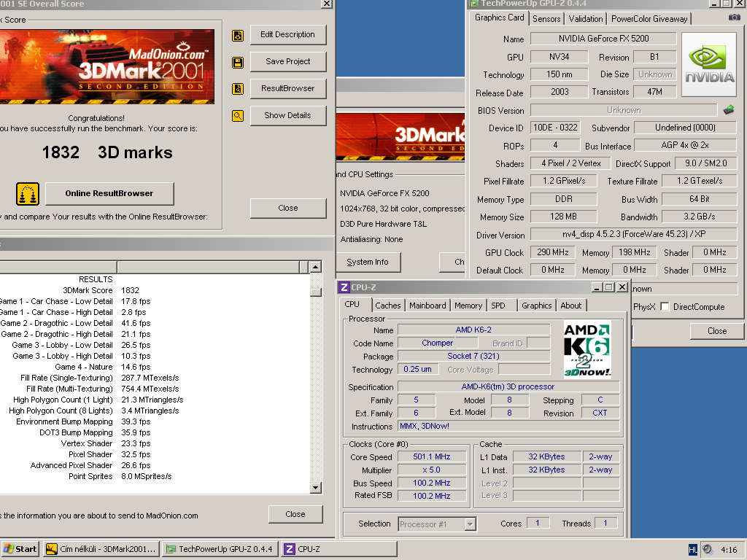747x560 pixels.
Task: Switch to the 3DMark2001 taskbar item
Action: point(101,549)
